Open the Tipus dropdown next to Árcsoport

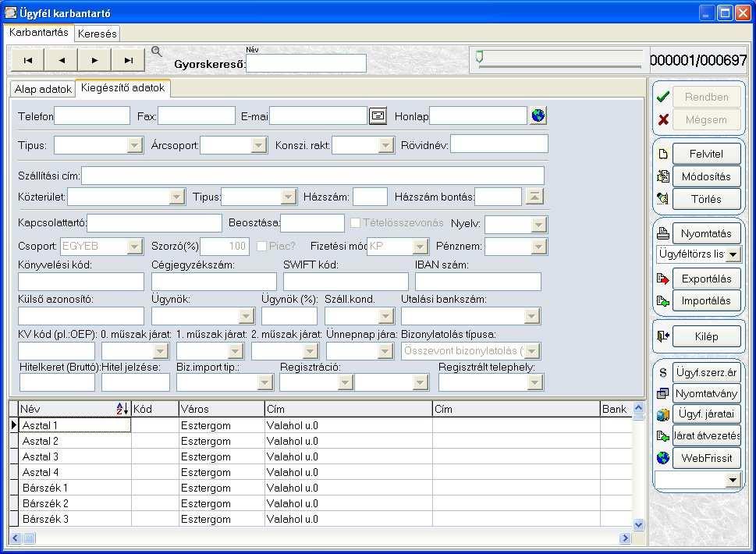coord(134,144)
